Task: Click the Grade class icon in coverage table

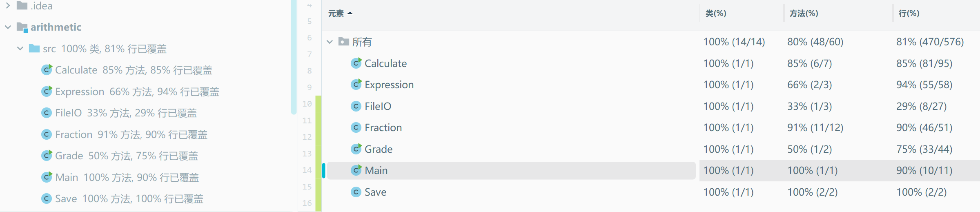Action: click(x=356, y=149)
